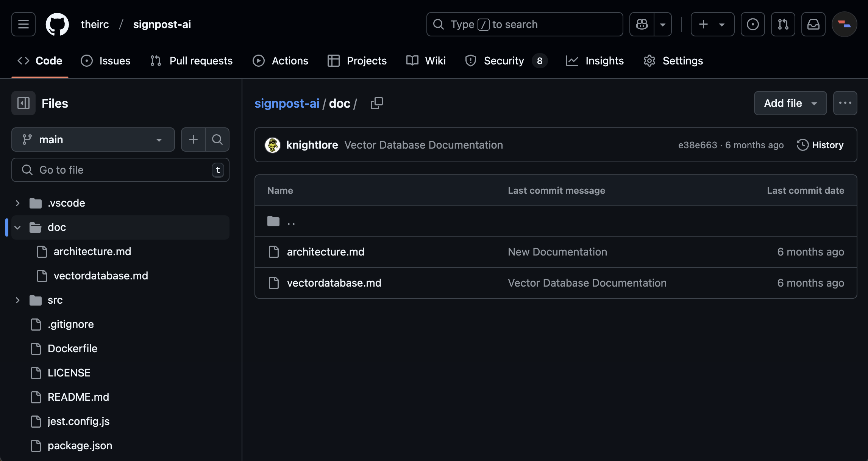Switch to the Insights tab
The width and height of the screenshot is (868, 461).
pos(604,61)
